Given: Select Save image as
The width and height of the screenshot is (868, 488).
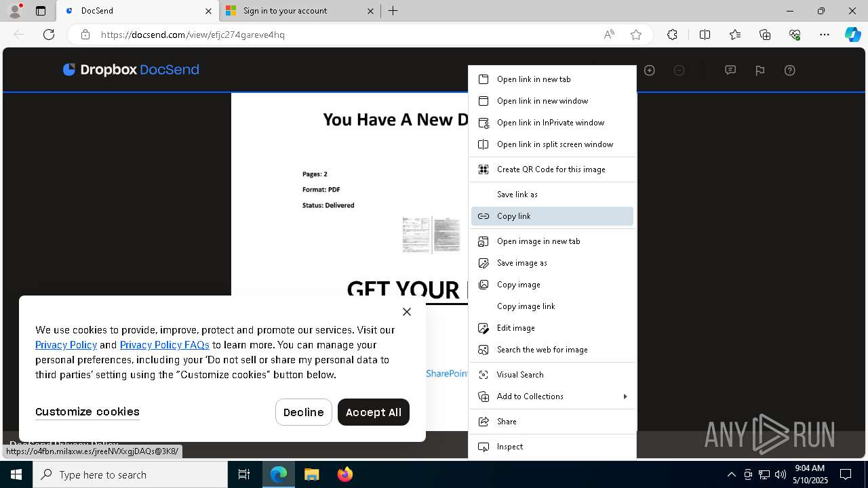Looking at the screenshot, I should pos(552,263).
